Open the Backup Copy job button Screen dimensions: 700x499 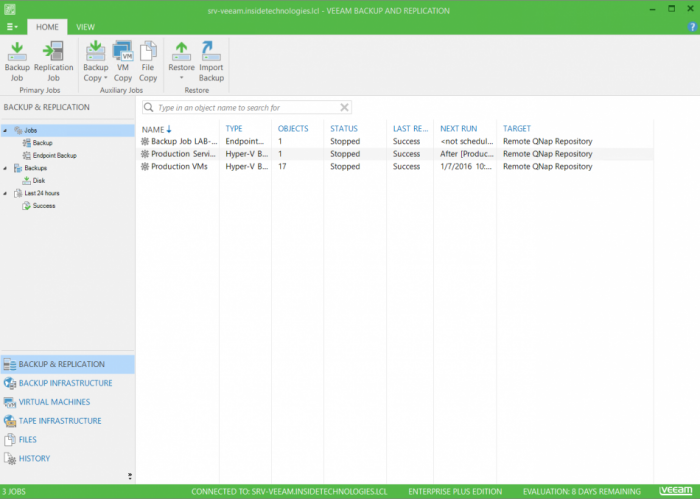coord(96,62)
